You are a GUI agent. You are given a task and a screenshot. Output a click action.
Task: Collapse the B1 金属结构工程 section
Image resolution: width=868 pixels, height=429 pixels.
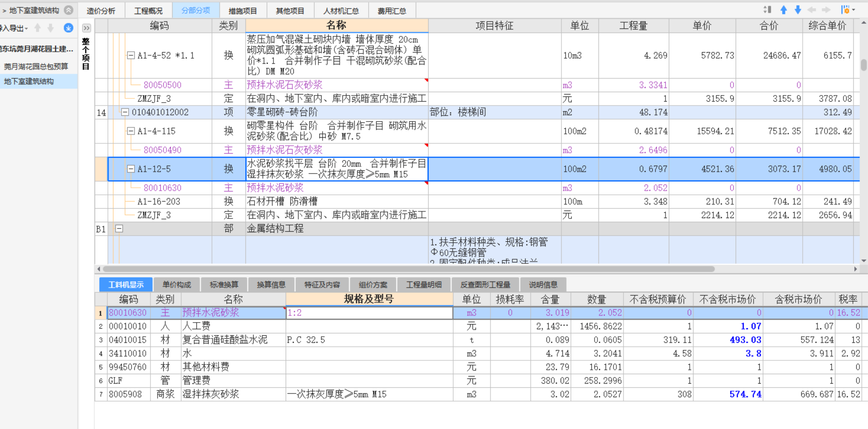tap(119, 228)
